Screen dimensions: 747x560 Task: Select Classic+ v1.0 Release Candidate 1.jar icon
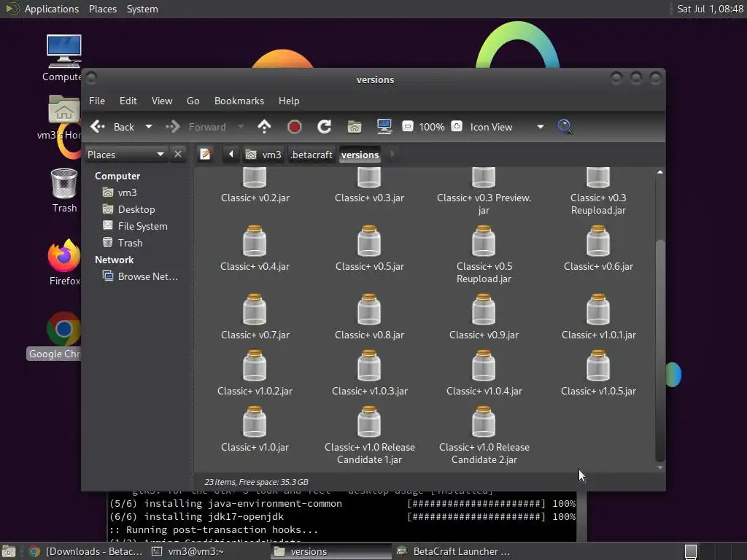[x=369, y=422]
